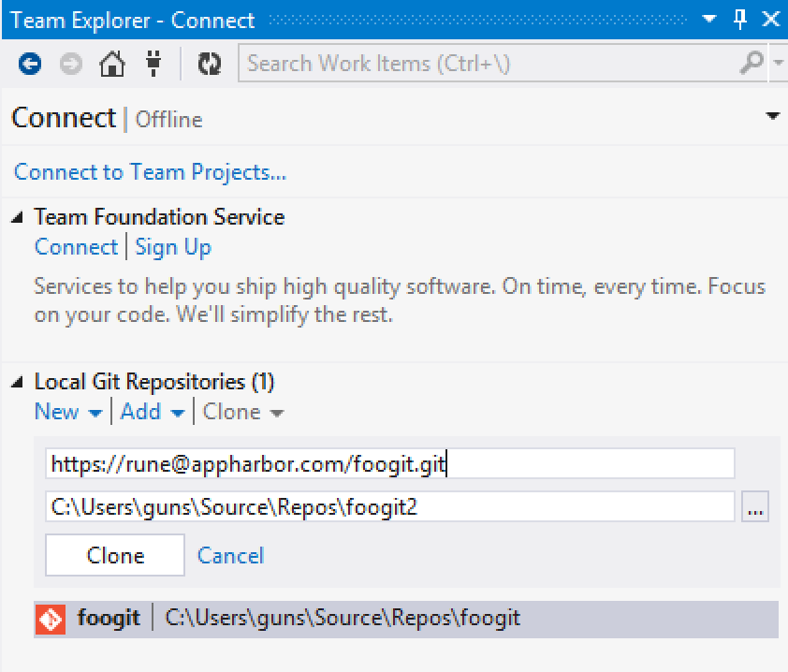Close the Team Explorer panel

point(771,19)
